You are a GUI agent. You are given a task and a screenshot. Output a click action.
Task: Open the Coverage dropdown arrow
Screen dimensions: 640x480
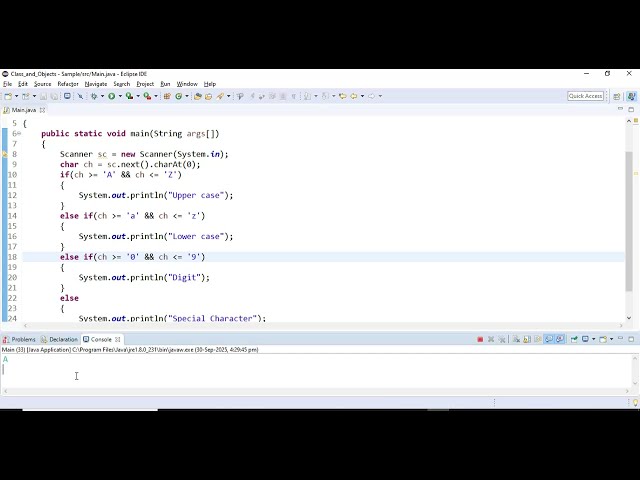pyautogui.click(x=138, y=96)
